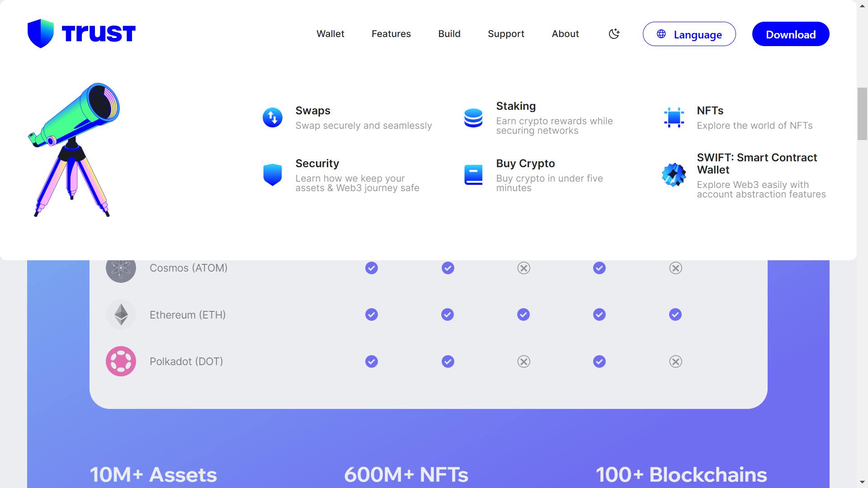Click the Buy Crypto icon
The image size is (868, 488).
click(473, 174)
